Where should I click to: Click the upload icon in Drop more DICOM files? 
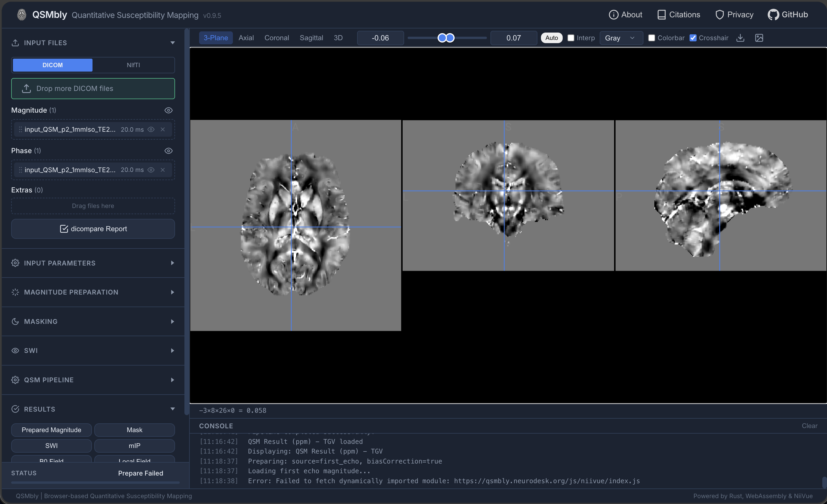[x=27, y=88]
